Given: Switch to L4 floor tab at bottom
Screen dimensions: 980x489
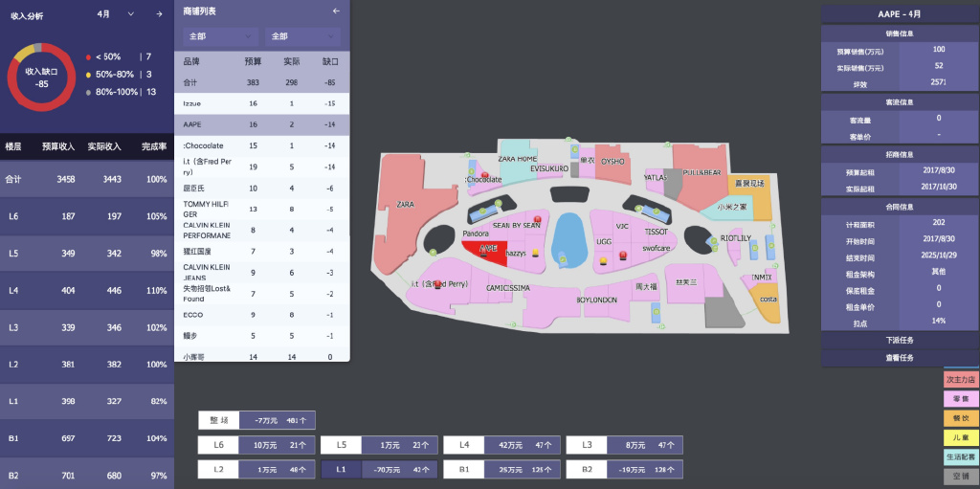Looking at the screenshot, I should [501, 445].
